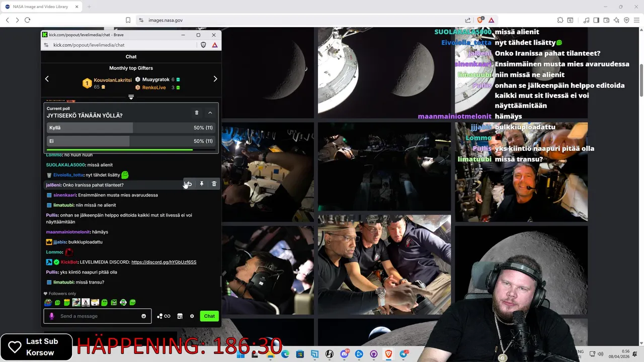Open the LEVELIMEDIA Discord invite link

point(164,262)
